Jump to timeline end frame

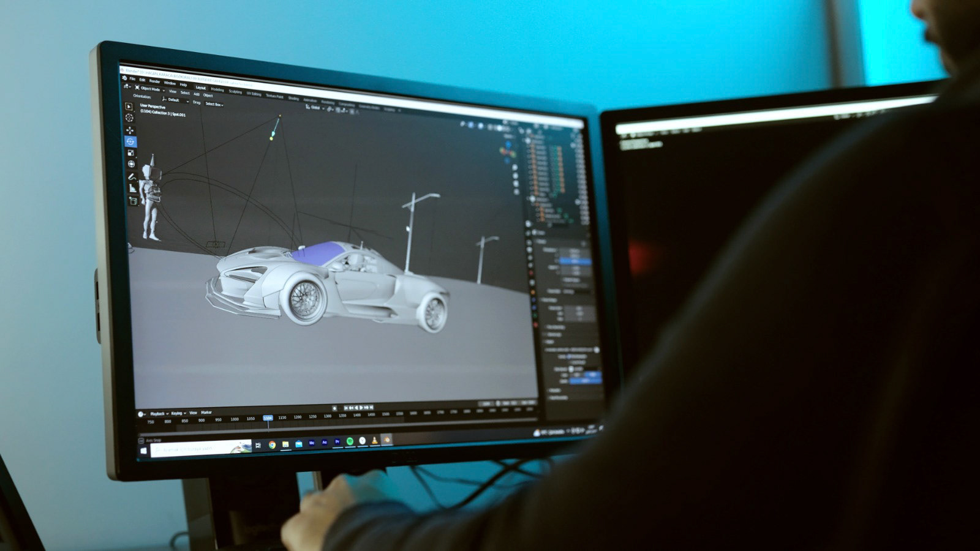(x=371, y=408)
